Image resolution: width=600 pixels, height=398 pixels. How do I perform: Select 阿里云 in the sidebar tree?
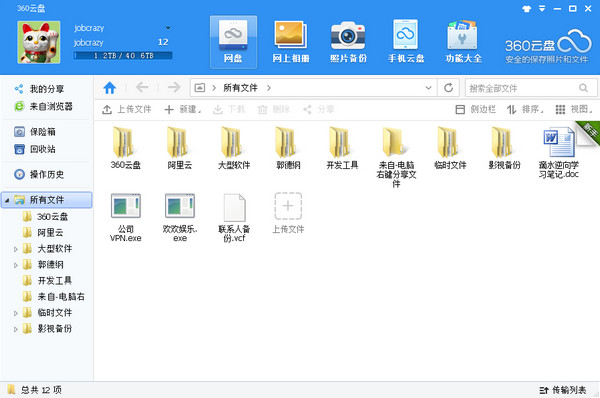(x=43, y=233)
